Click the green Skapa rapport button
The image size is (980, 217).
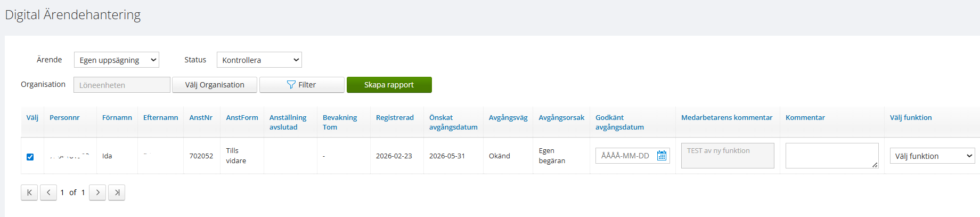389,85
